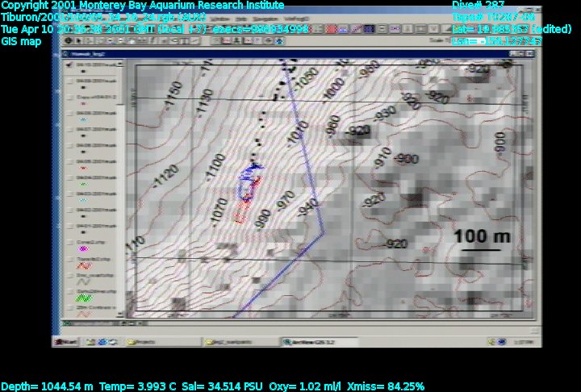Select the Draw graphics tool
581x392 pixels.
195,41
